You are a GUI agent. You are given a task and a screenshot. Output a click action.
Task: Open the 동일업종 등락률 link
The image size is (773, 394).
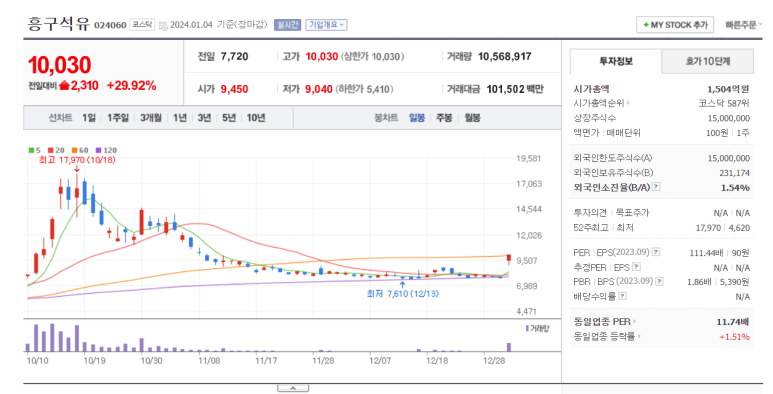click(607, 336)
